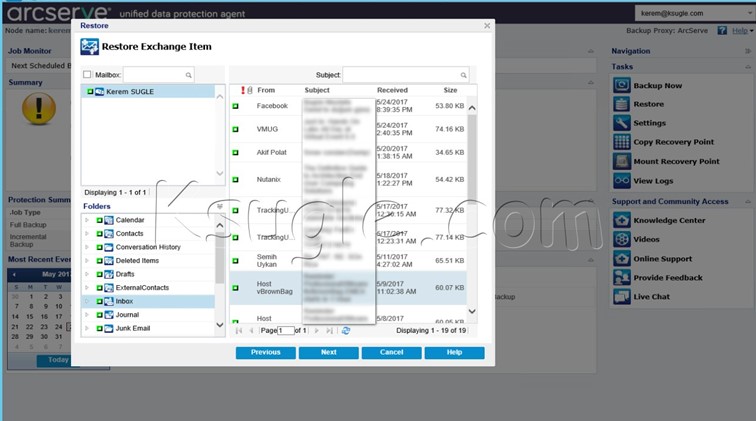
Task: Open the Restore task icon
Action: pos(621,104)
